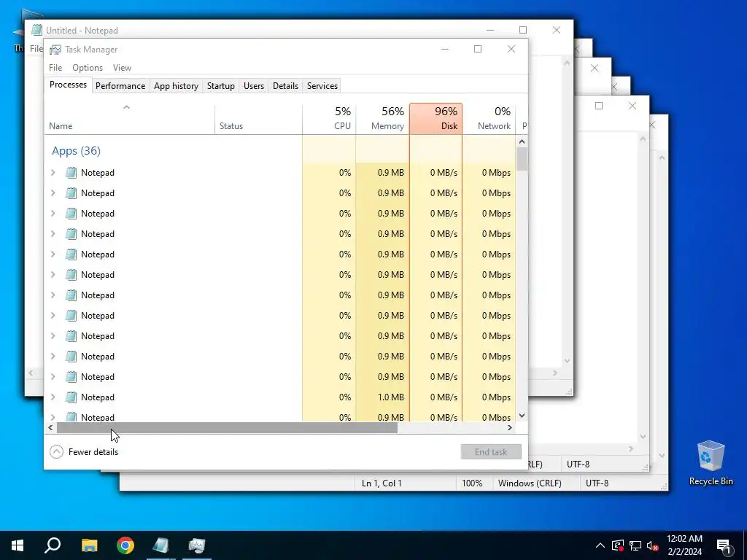Sort processes by Memory column

coord(382,119)
